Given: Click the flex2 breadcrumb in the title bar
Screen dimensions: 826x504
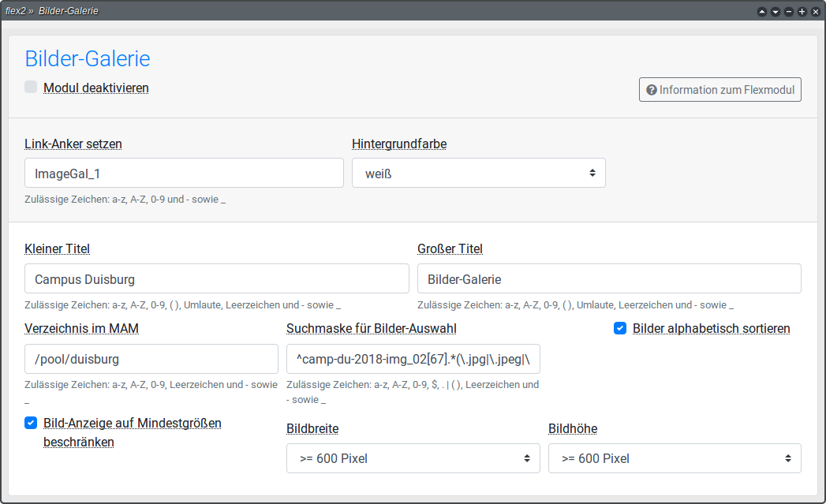Looking at the screenshot, I should 16,11.
